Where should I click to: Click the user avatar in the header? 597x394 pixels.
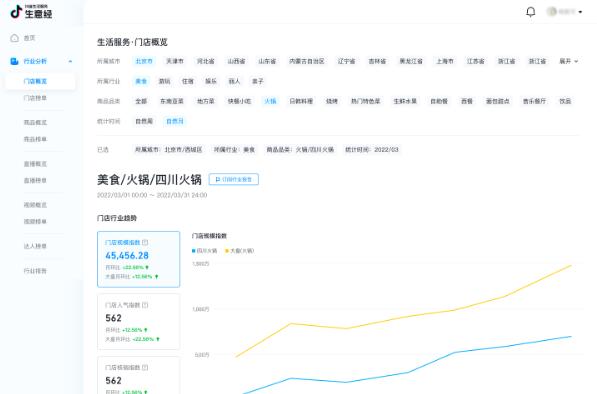[x=551, y=12]
